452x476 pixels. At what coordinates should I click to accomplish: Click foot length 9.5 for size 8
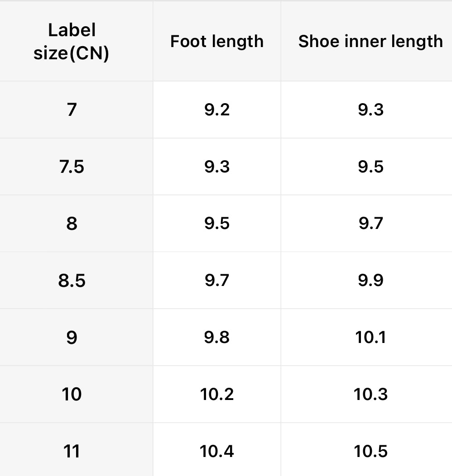[x=217, y=224]
